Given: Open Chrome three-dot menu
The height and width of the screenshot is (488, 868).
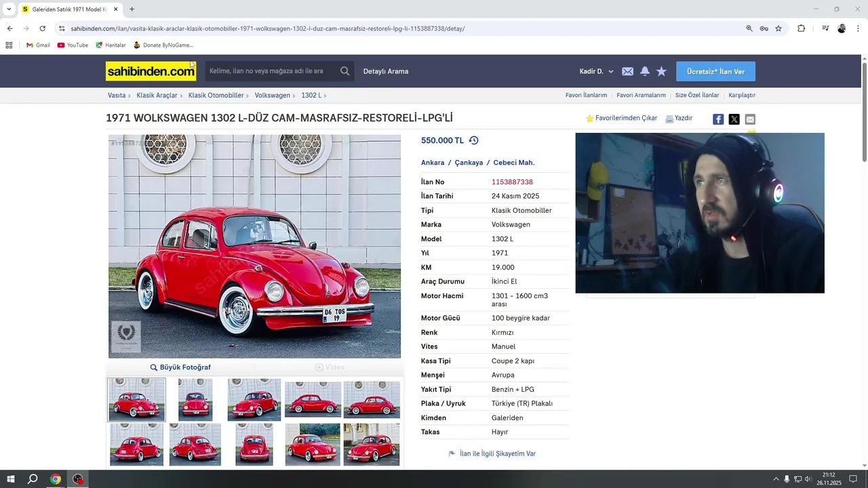Looking at the screenshot, I should click(858, 28).
